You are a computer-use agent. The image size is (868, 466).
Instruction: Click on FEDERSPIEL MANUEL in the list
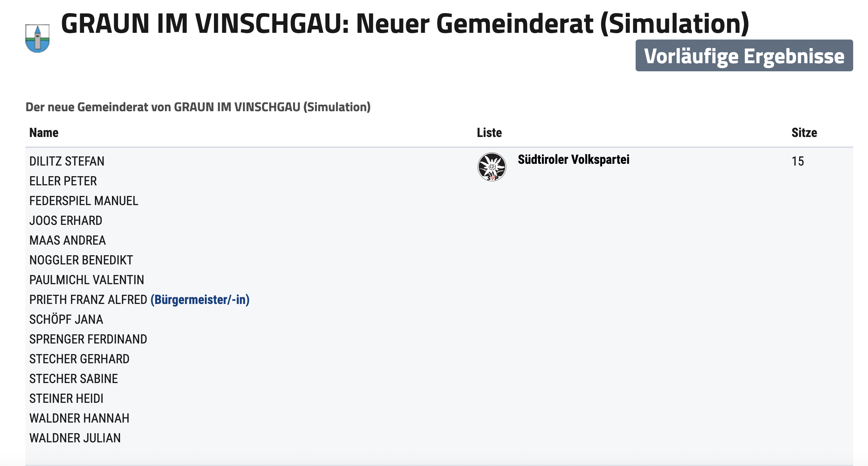click(84, 201)
